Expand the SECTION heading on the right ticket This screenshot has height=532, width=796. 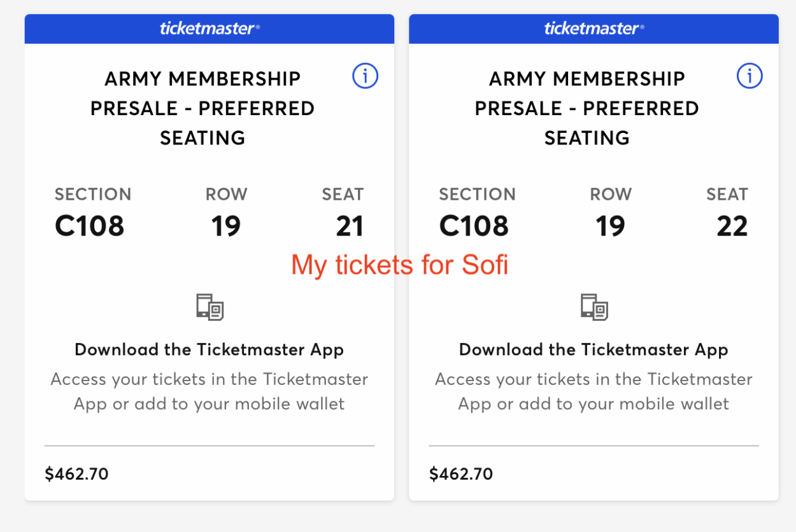478,195
